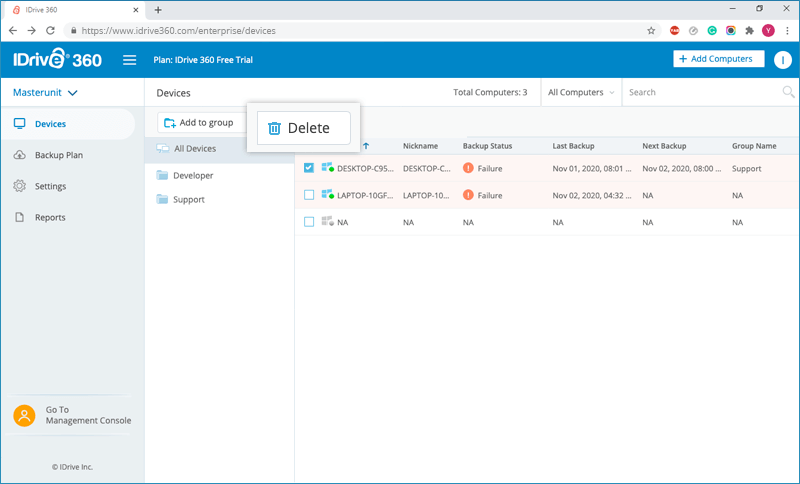Click 'Nov 02, 2020, 04:32' last backup cell
This screenshot has height=484, width=800.
click(592, 195)
